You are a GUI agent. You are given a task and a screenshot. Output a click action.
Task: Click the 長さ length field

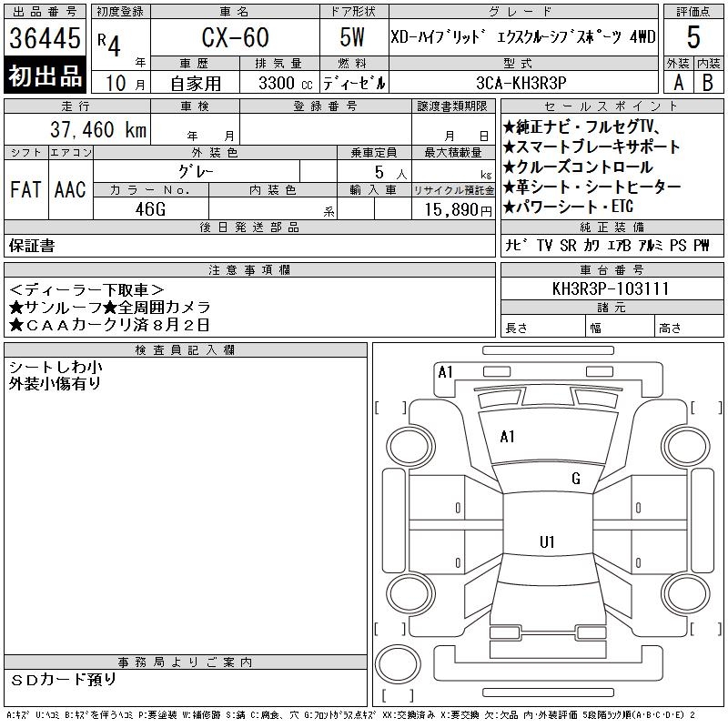click(x=543, y=328)
